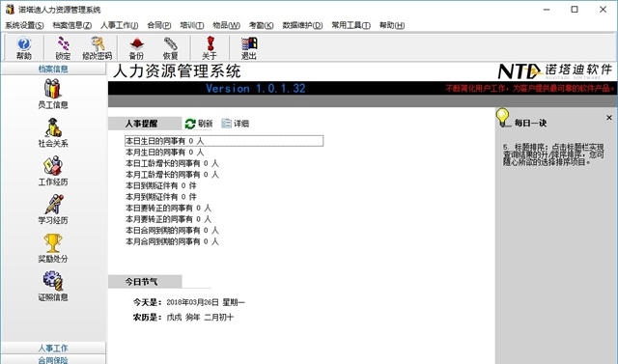The width and height of the screenshot is (618, 364).
Task: Open the 档案信息(Z) menu
Action: point(72,25)
